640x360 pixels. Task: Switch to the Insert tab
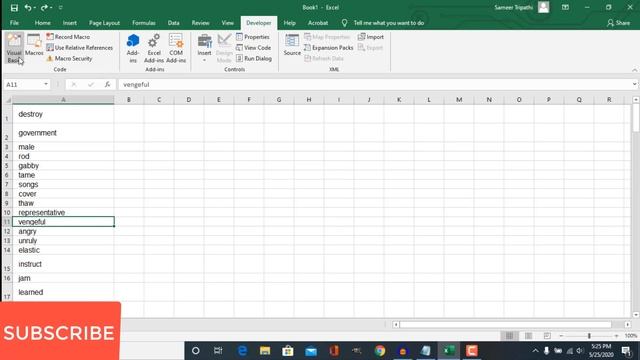[x=70, y=23]
